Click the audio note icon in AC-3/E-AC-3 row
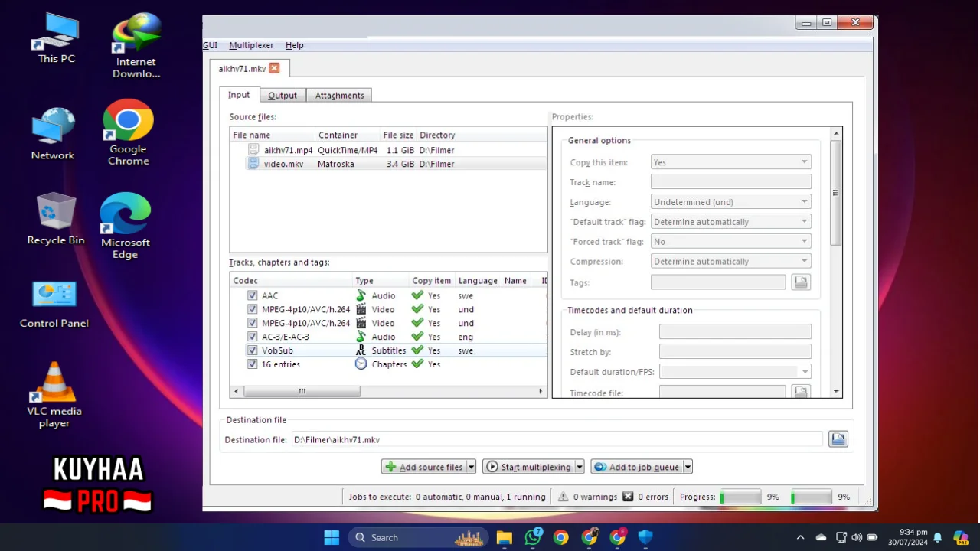 361,337
